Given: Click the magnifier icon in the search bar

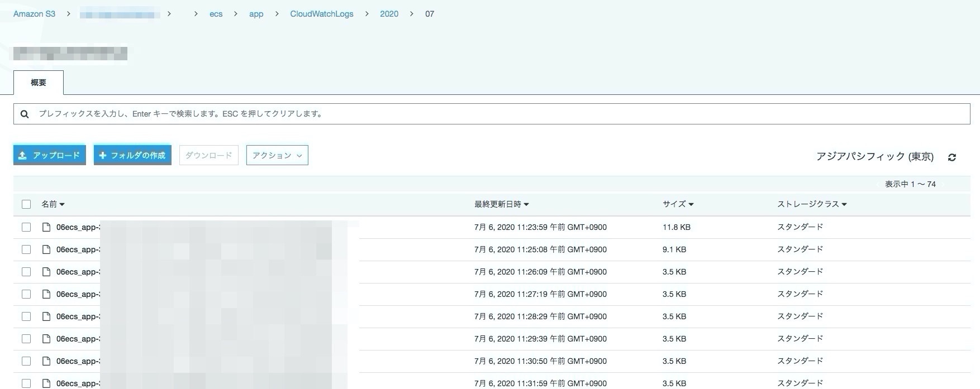Looking at the screenshot, I should click(25, 114).
